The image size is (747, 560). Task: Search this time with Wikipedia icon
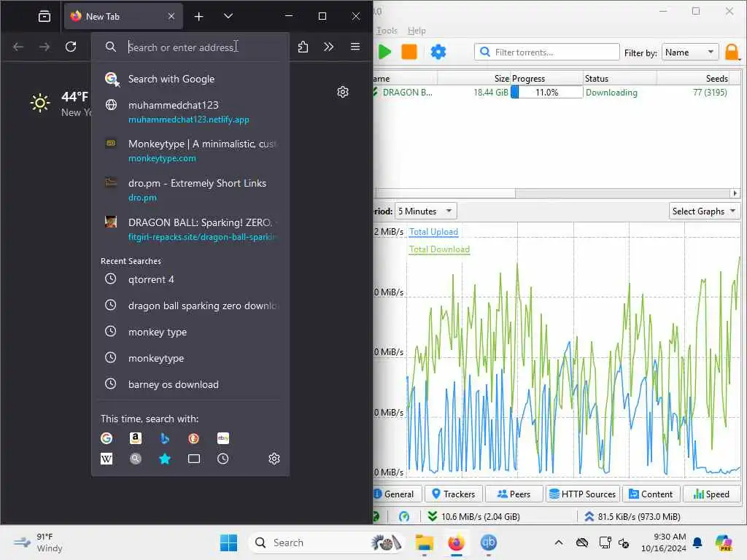[x=107, y=459]
